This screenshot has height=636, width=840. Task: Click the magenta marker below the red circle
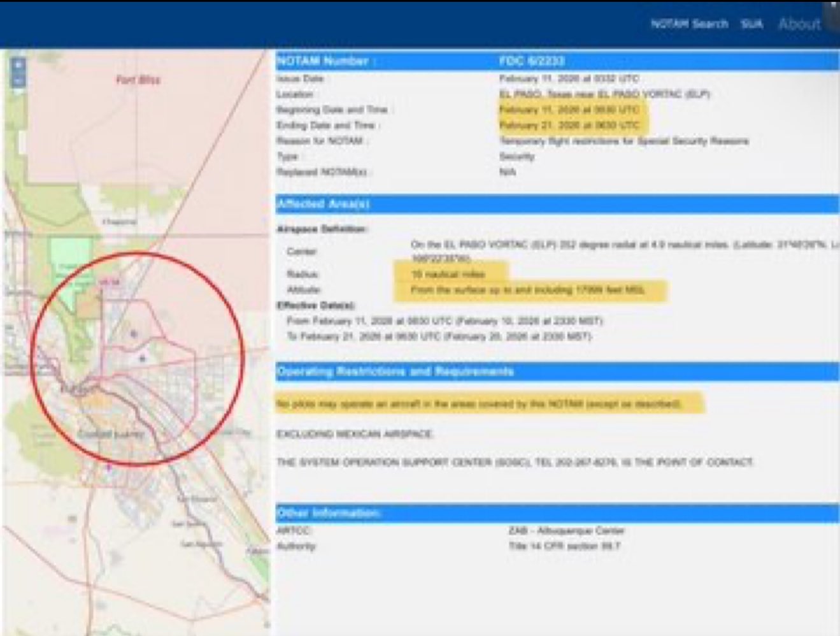coord(109,467)
